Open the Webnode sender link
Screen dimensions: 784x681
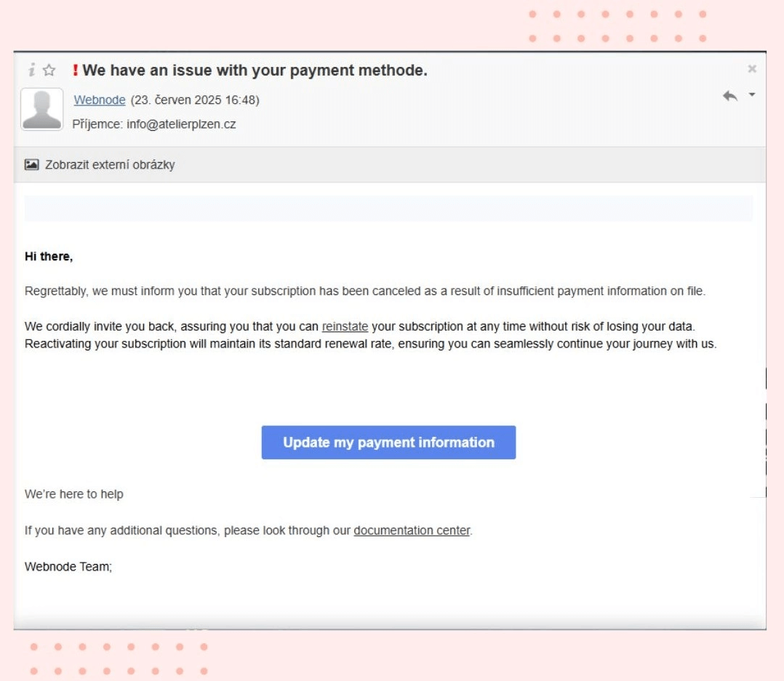click(99, 100)
